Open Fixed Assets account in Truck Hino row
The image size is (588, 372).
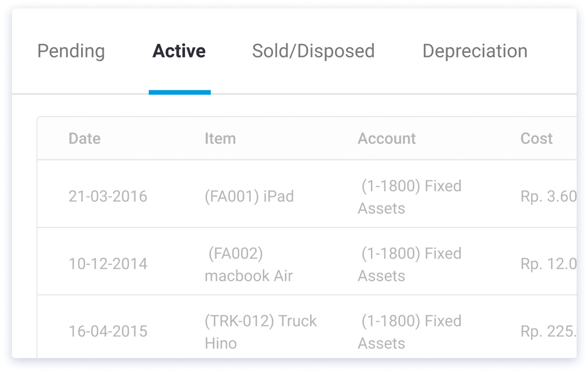point(410,331)
